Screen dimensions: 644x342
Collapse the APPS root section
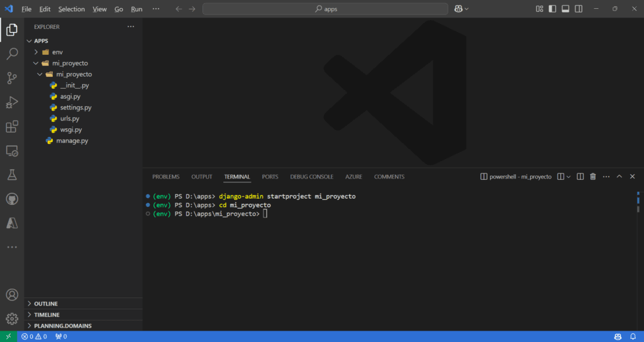[x=29, y=41]
